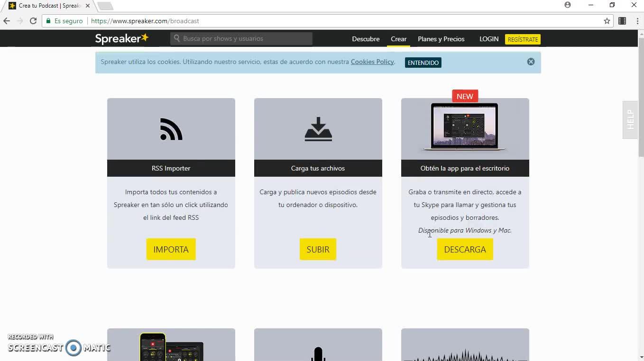Click the 'Es seguro' secure site indicator
Viewport: 644px width, 361px height.
tap(64, 21)
